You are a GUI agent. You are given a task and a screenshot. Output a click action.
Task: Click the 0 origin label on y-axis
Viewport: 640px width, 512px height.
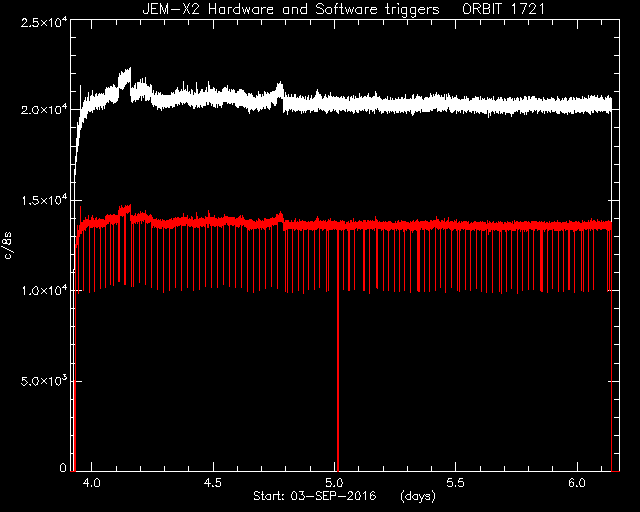pos(63,467)
